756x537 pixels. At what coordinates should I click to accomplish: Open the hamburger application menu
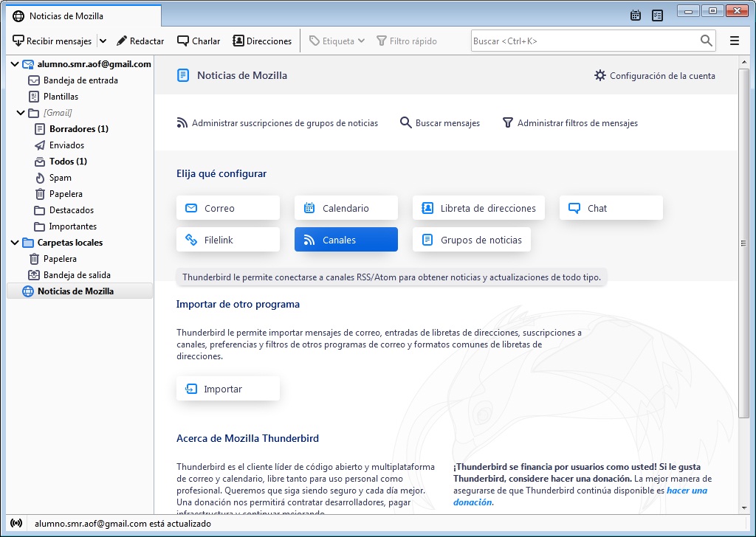point(735,41)
